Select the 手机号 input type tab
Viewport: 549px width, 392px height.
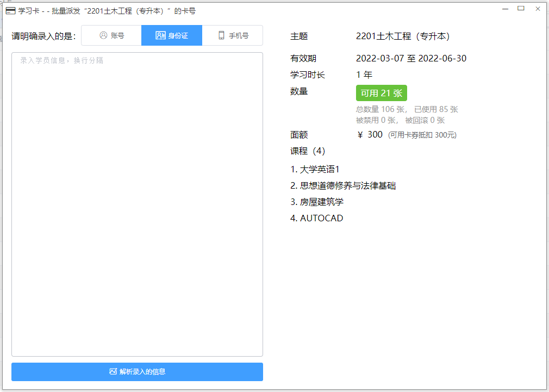point(233,35)
